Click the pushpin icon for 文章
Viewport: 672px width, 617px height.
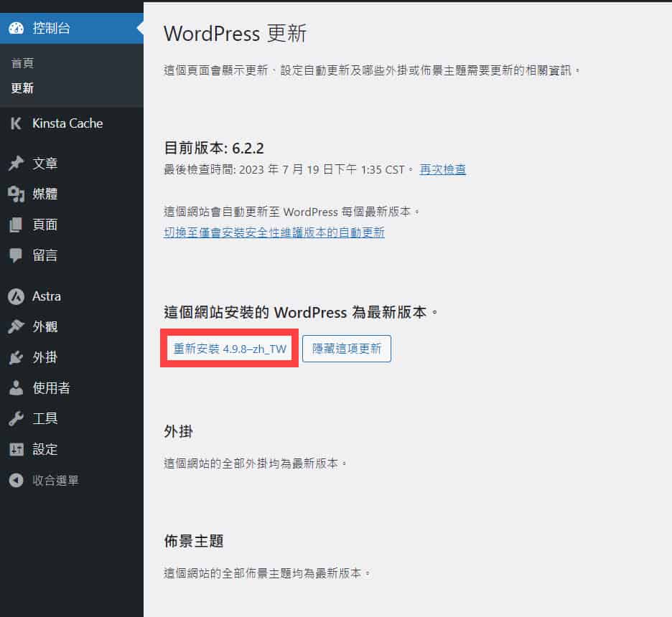coord(16,163)
